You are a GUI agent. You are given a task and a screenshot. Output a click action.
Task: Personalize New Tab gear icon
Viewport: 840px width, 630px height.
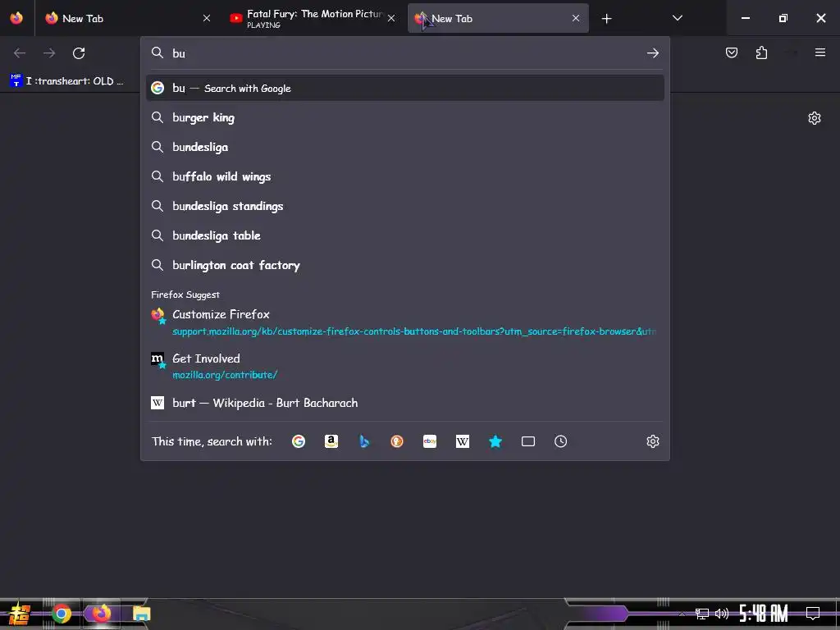coord(815,118)
